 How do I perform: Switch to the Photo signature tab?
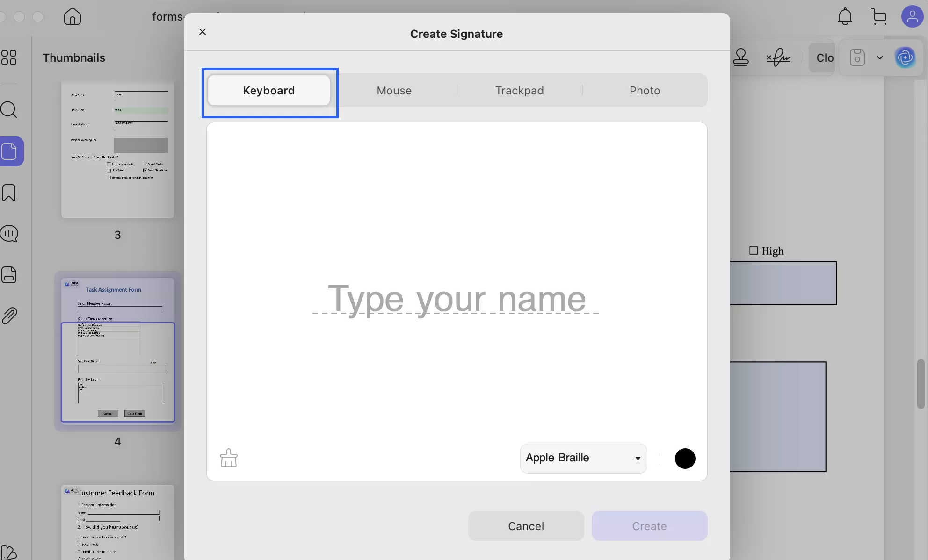coord(645,90)
